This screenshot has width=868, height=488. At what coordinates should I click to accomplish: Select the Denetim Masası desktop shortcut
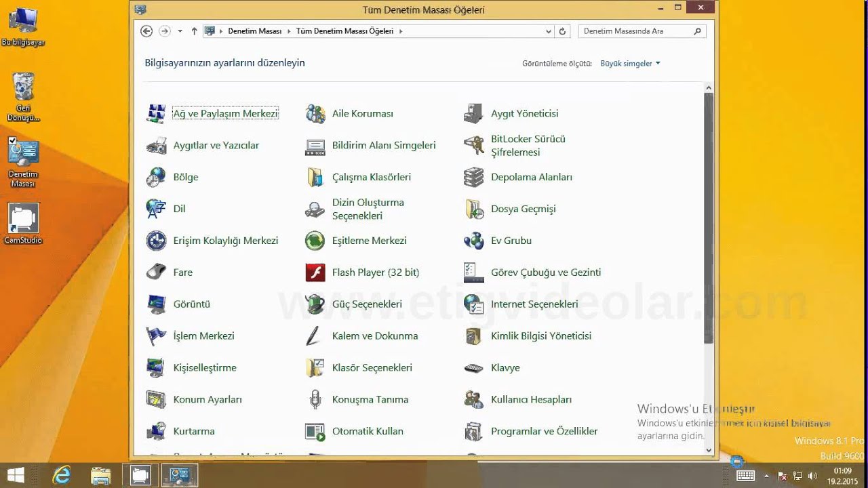[23, 163]
